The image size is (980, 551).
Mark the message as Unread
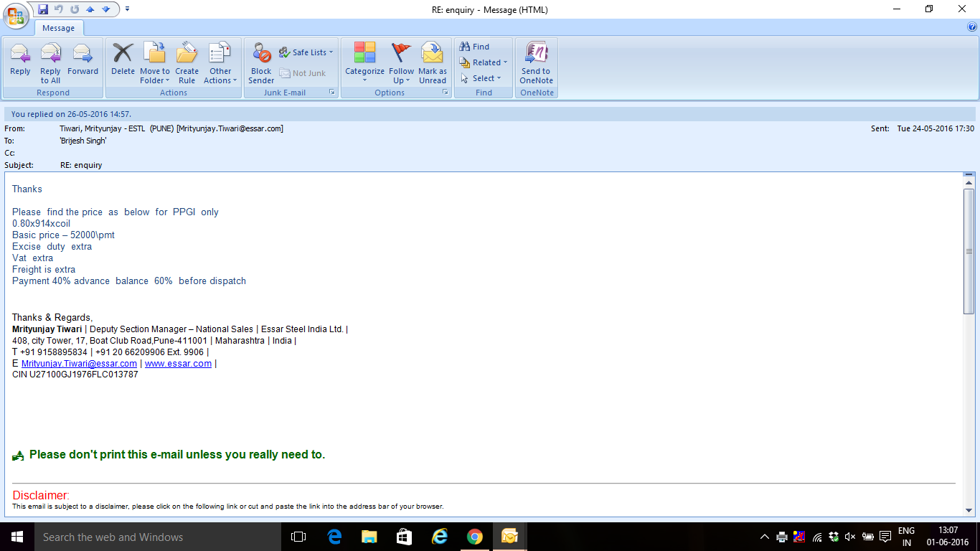(x=433, y=61)
